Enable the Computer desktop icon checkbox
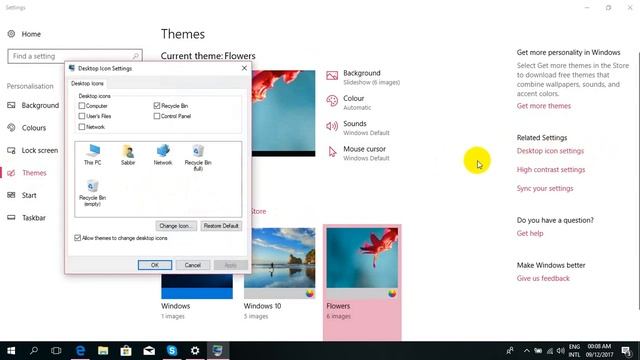The image size is (640, 360). pyautogui.click(x=82, y=106)
